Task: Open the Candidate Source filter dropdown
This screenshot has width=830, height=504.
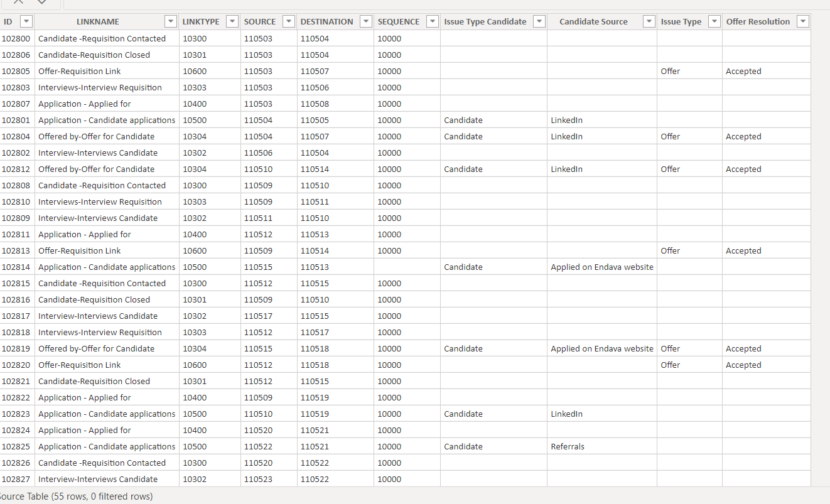Action: 649,21
